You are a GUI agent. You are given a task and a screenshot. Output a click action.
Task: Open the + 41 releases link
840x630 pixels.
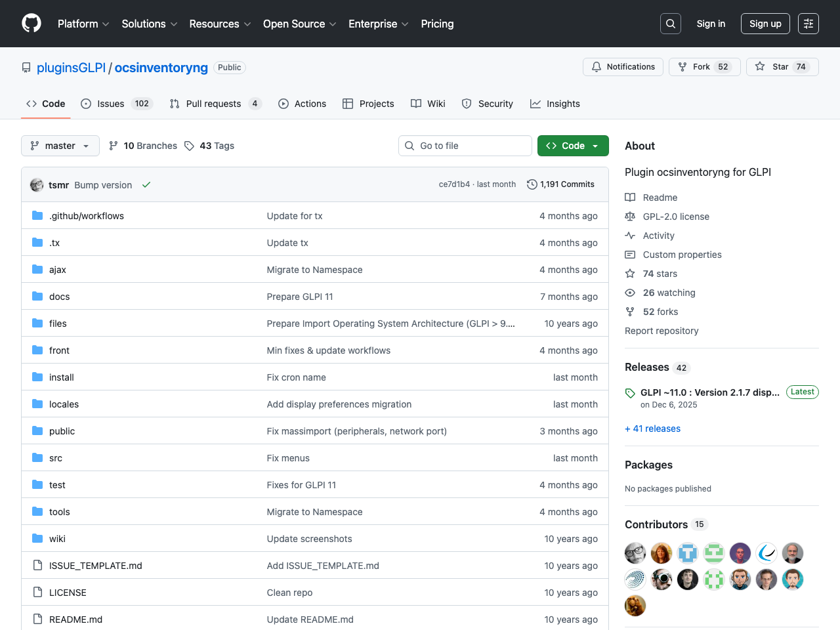[x=652, y=429]
